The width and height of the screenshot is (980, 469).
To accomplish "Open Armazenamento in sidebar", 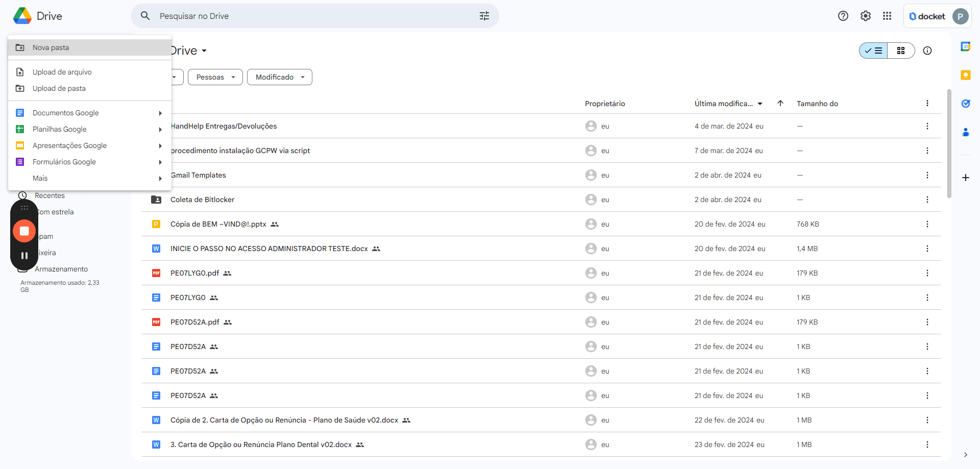I will (x=61, y=269).
